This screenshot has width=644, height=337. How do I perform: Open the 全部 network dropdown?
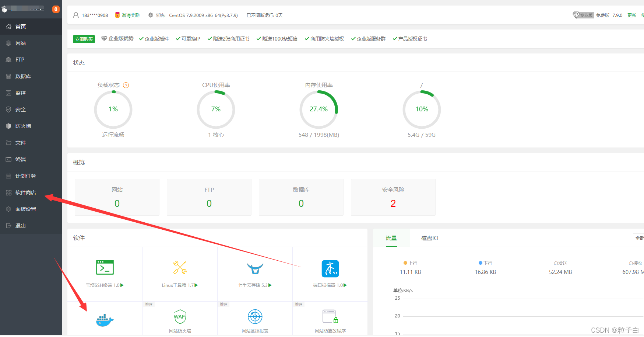click(x=638, y=238)
